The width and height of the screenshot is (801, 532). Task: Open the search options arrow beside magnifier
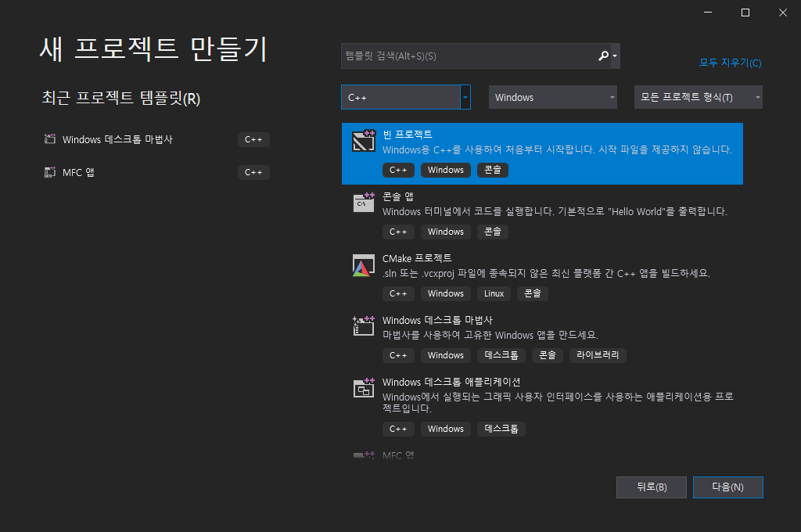(x=615, y=56)
